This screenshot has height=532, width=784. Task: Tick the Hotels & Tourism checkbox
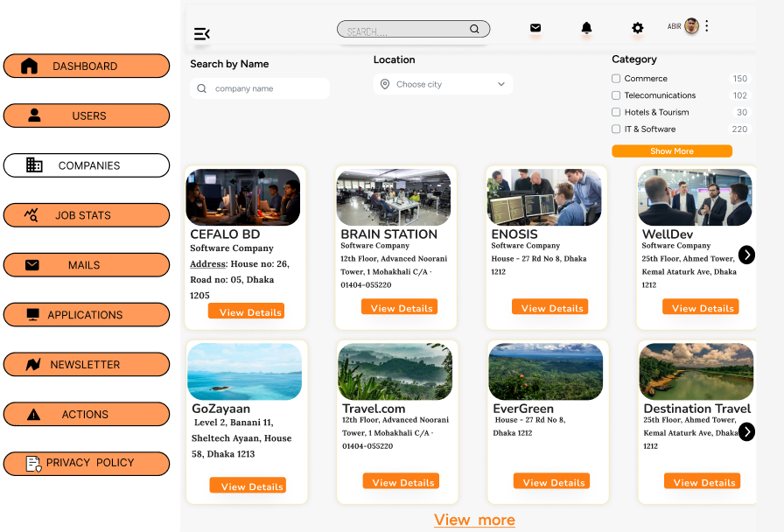click(x=616, y=112)
